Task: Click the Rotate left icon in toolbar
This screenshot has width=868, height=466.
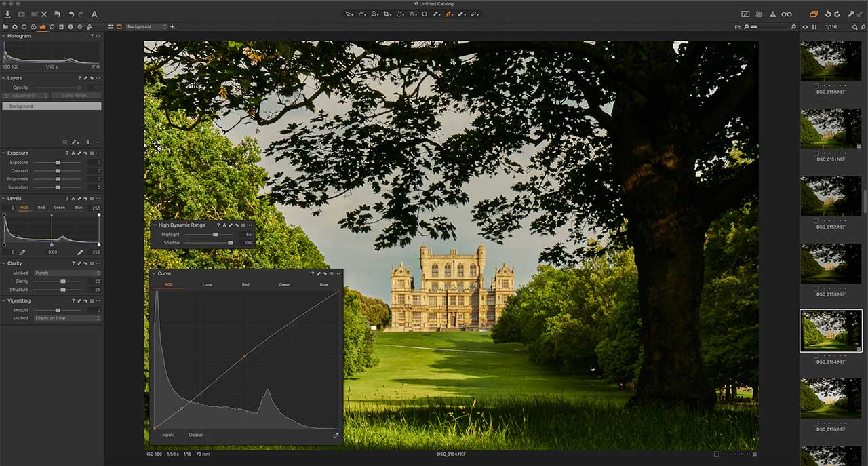Action: [x=828, y=14]
